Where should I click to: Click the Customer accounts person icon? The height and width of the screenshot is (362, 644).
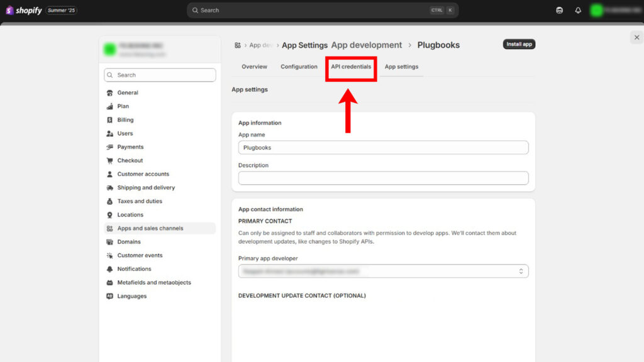(x=109, y=174)
